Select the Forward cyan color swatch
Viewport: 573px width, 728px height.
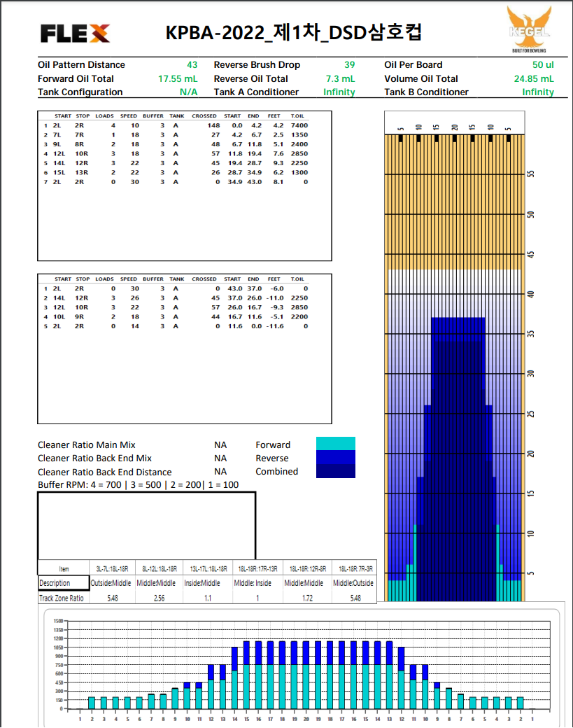pyautogui.click(x=335, y=443)
